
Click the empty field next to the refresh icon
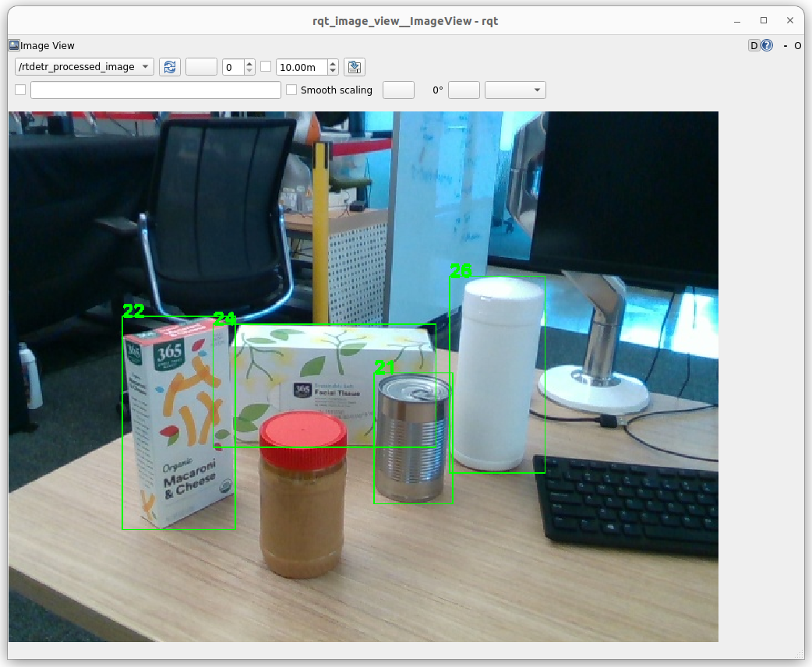click(x=201, y=67)
